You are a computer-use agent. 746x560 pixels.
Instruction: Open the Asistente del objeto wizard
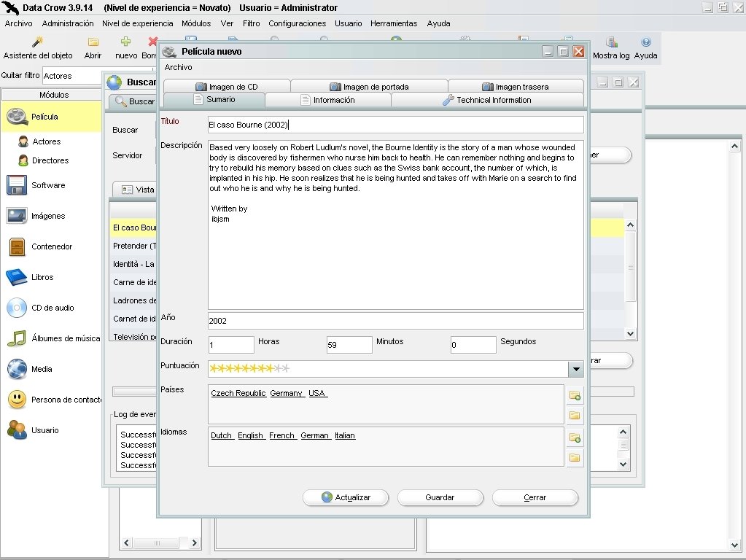38,48
